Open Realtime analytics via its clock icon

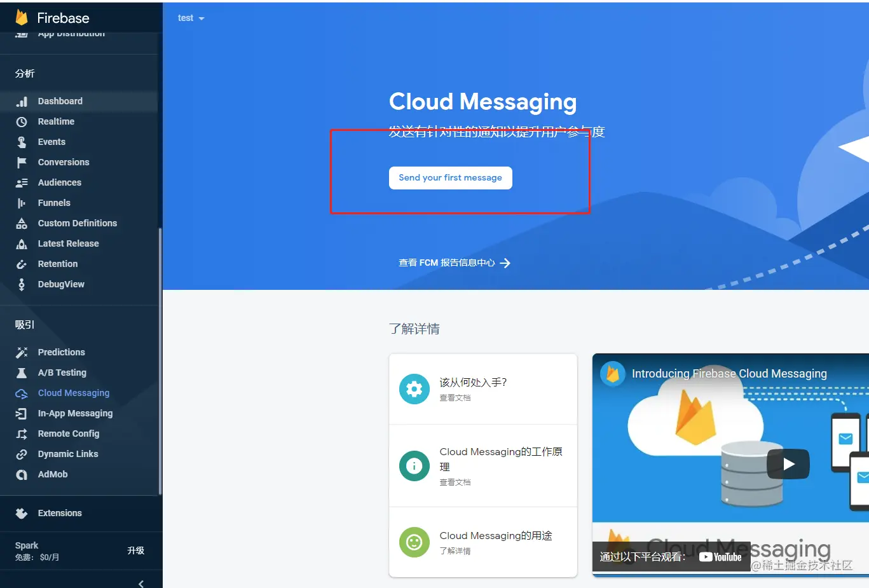[x=22, y=121]
